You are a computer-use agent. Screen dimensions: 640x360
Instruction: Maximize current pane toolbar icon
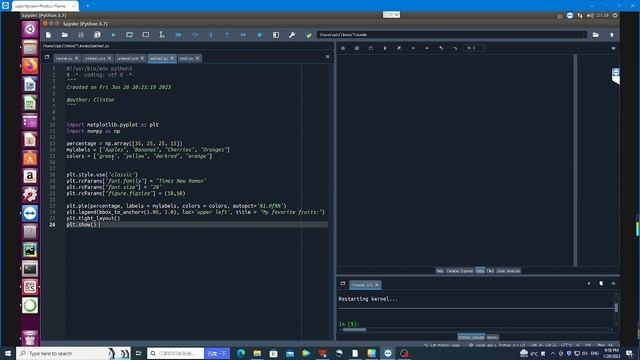point(276,35)
